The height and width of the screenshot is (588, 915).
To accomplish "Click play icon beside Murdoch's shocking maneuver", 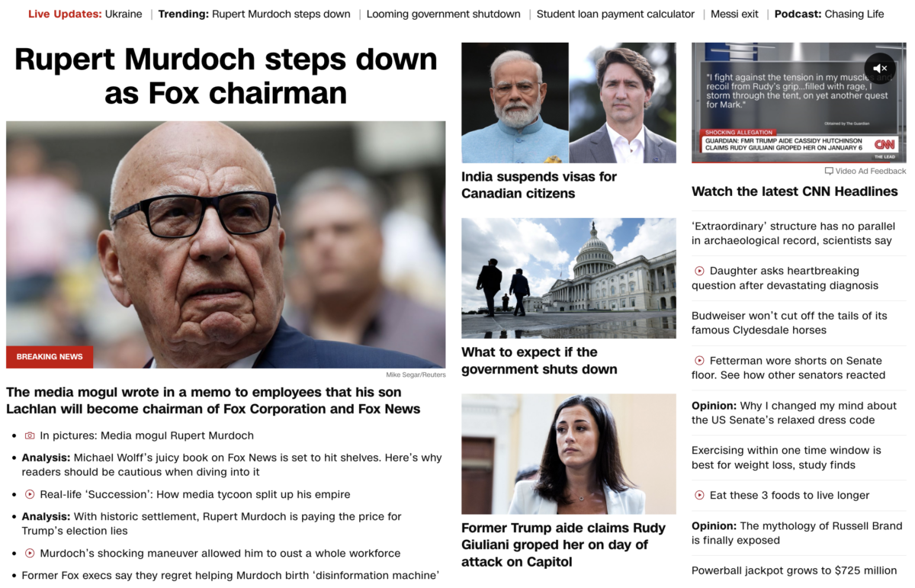I will (30, 553).
